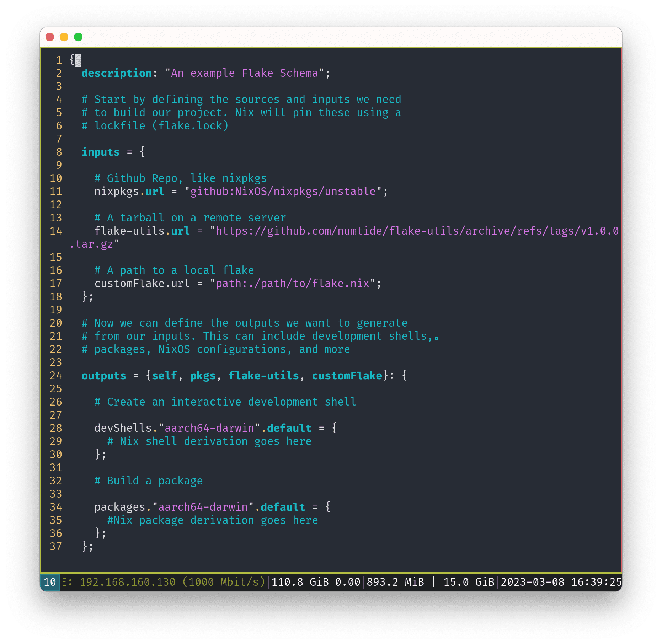Click the green maximize window button
The height and width of the screenshot is (644, 662).
(x=78, y=37)
